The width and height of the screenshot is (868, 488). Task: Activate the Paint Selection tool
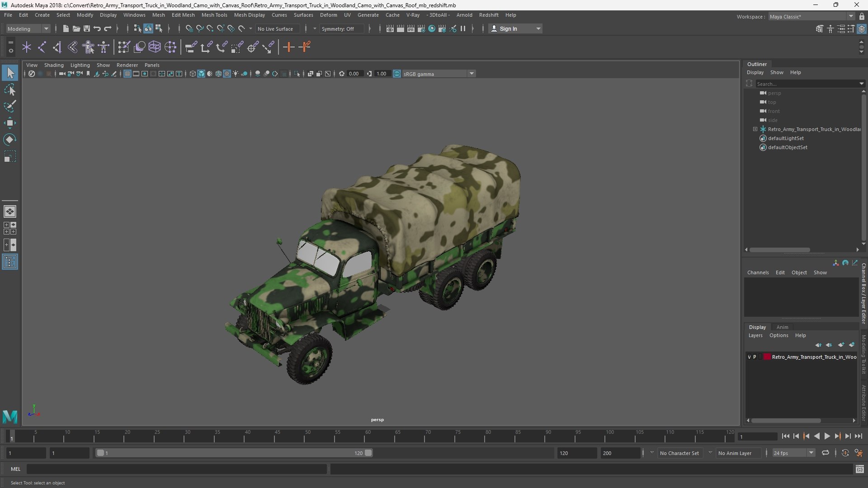coord(10,106)
